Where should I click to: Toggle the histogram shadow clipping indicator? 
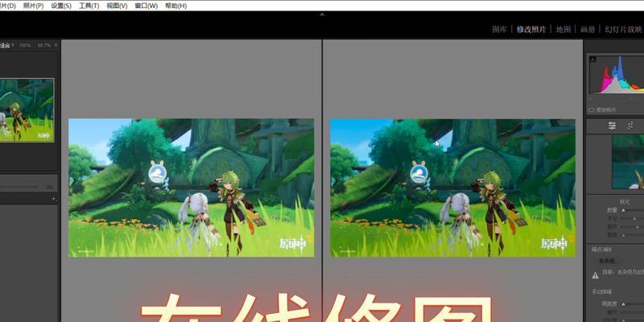point(592,59)
